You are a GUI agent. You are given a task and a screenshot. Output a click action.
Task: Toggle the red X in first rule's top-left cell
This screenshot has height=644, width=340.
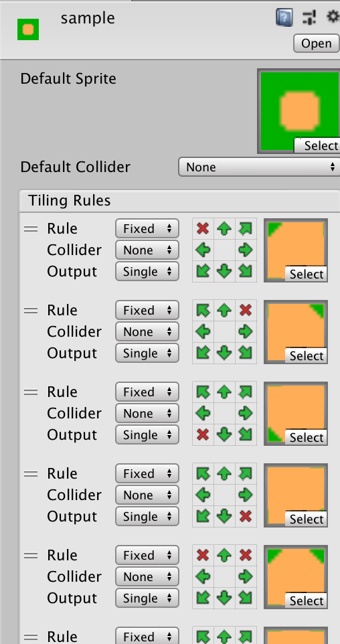tap(203, 229)
